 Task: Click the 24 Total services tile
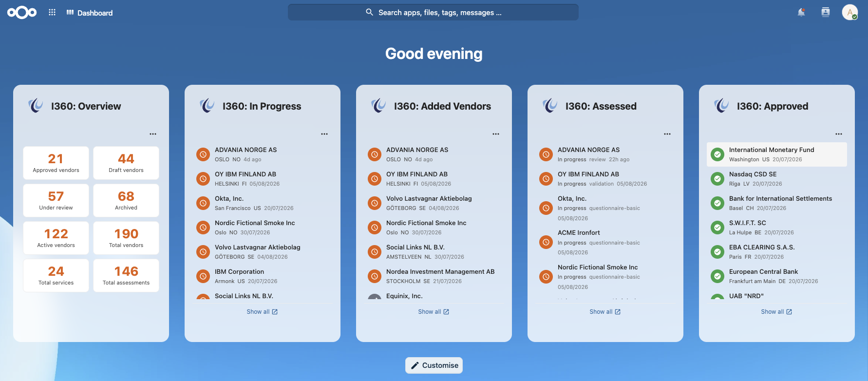pyautogui.click(x=56, y=276)
